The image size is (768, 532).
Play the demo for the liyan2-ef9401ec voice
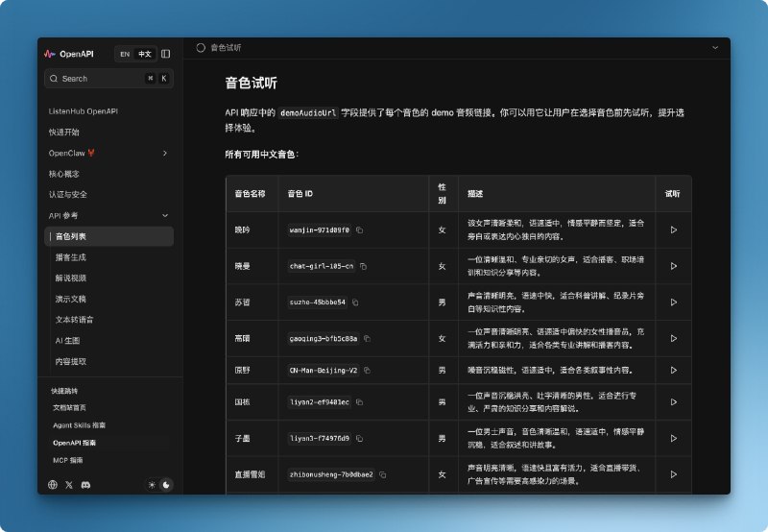[674, 402]
